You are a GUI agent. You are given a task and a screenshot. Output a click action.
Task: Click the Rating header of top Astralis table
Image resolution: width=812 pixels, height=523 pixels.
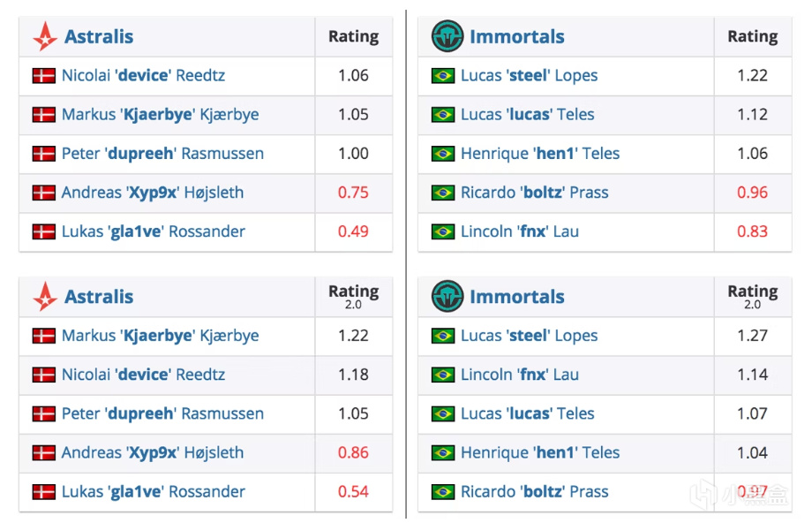tap(354, 37)
